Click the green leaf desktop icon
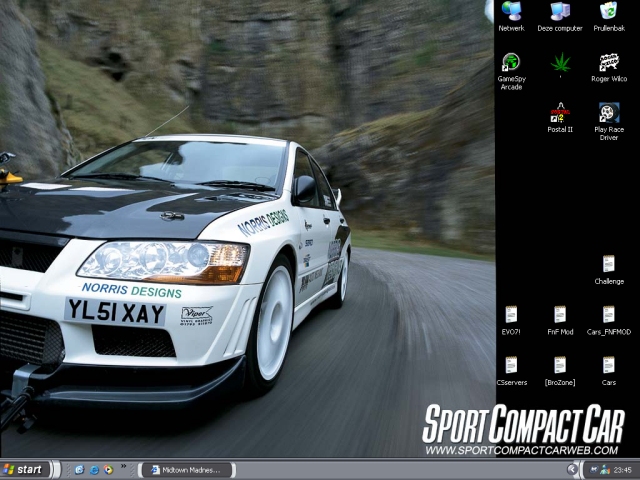This screenshot has height=480, width=640. 560,63
